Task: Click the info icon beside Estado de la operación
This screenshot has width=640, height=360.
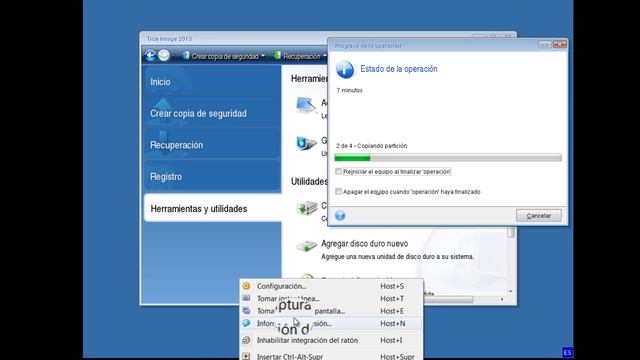Action: [345, 69]
